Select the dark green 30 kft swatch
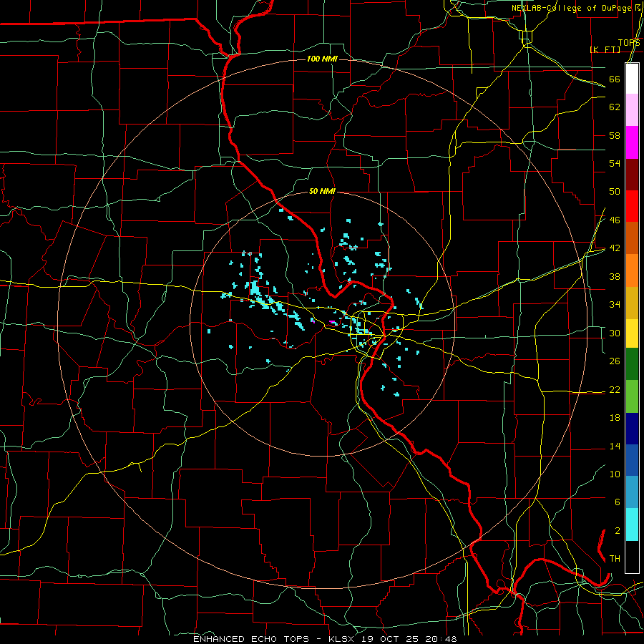The width and height of the screenshot is (644, 644). (632, 364)
